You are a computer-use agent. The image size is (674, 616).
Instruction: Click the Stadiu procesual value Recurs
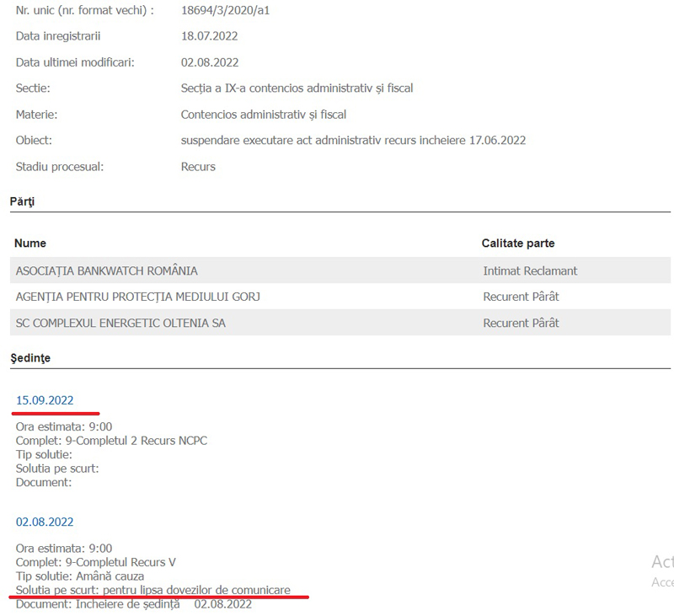pos(198,167)
